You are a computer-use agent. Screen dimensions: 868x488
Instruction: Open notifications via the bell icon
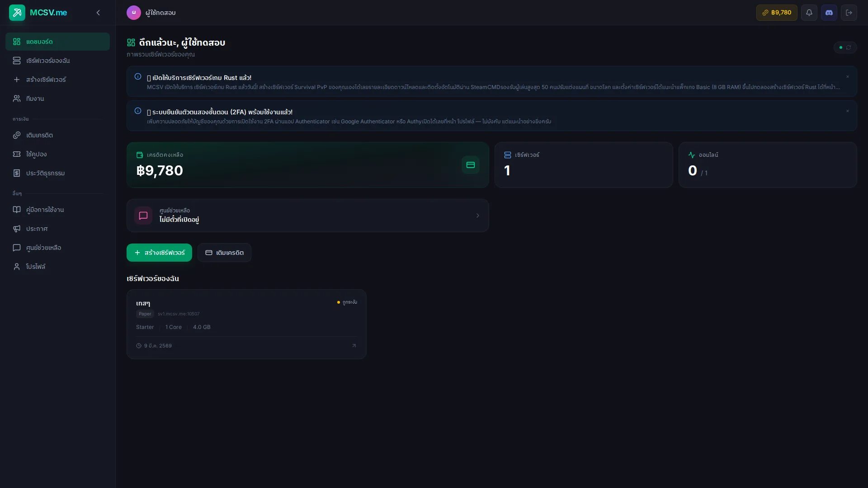point(809,13)
